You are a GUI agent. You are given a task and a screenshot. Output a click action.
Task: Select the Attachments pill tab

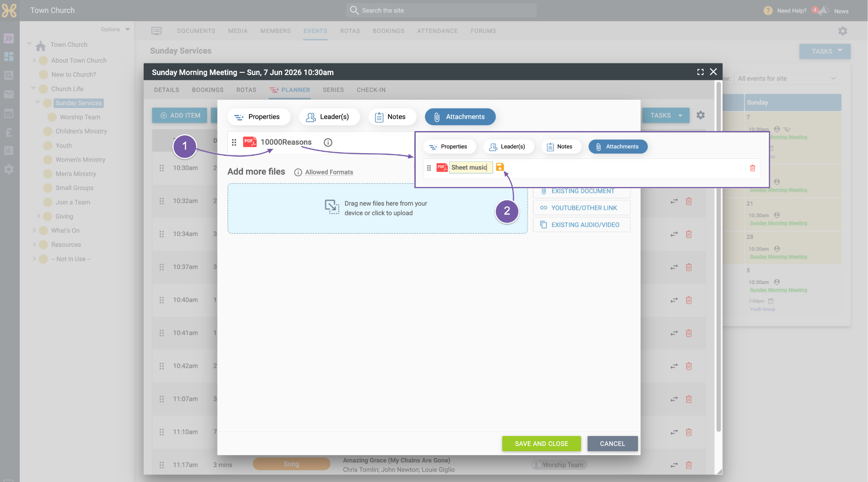click(x=460, y=117)
